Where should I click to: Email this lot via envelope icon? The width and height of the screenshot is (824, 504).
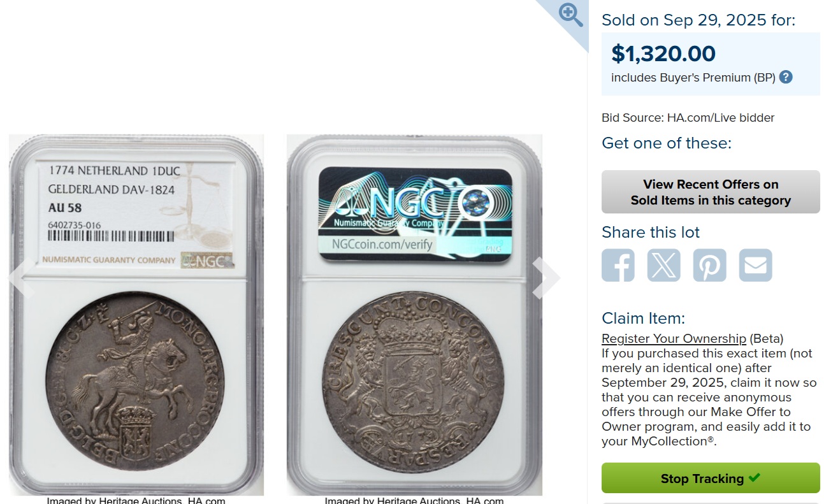(756, 265)
